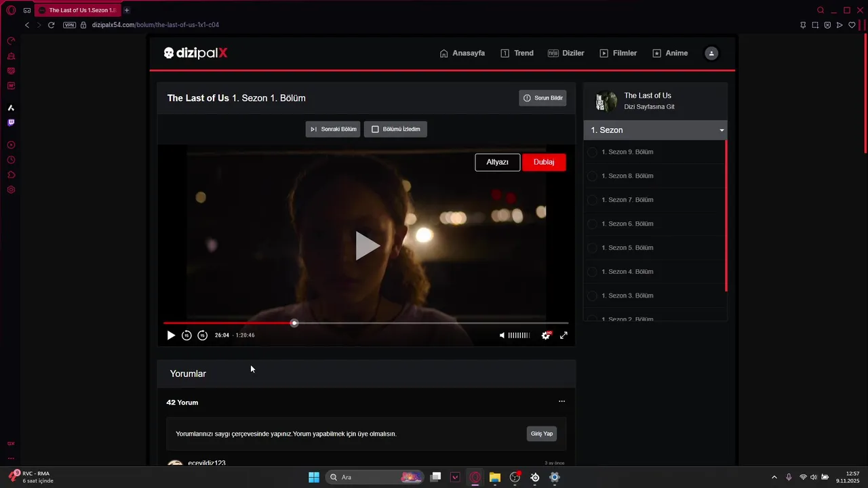Enter fullscreen in the video player
Viewport: 868px width, 488px height.
click(564, 335)
